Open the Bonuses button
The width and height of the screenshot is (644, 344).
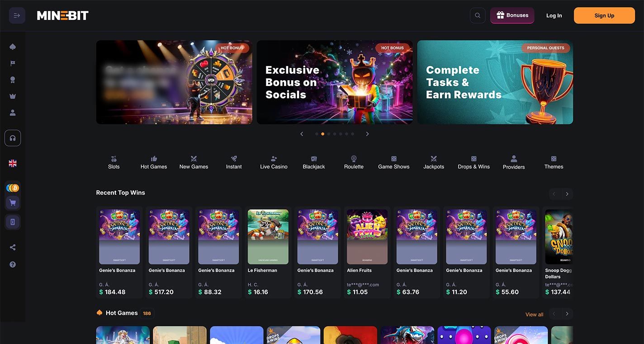512,15
